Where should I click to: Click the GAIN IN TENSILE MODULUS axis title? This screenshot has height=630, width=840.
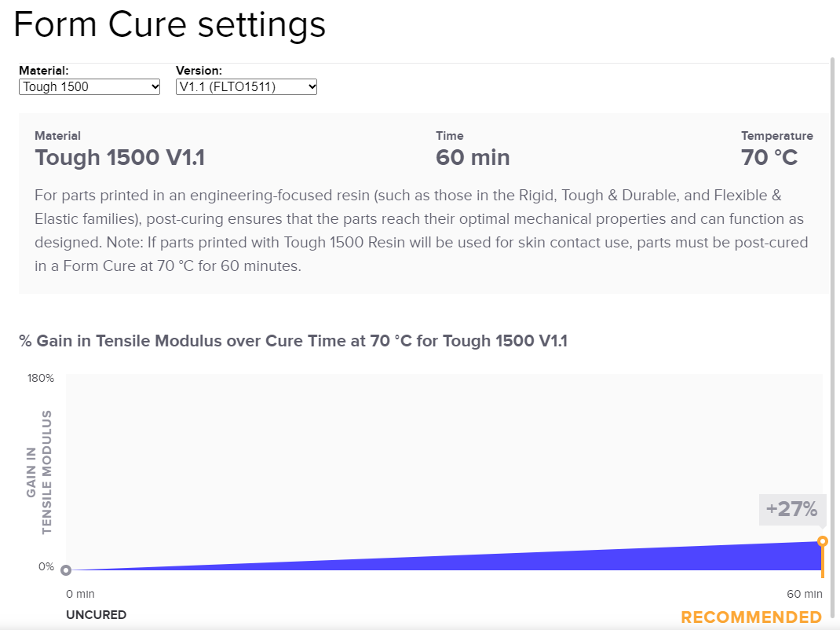point(39,471)
